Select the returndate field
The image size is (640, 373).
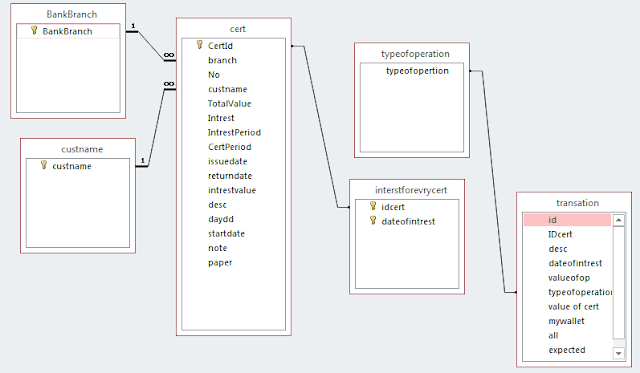pos(230,176)
